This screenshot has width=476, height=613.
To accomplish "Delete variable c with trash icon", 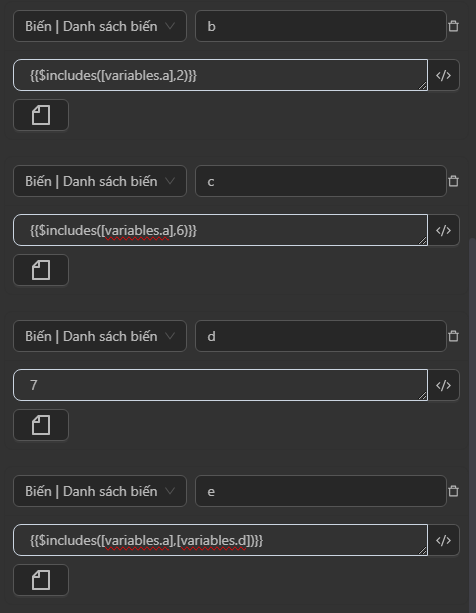I will [x=453, y=181].
